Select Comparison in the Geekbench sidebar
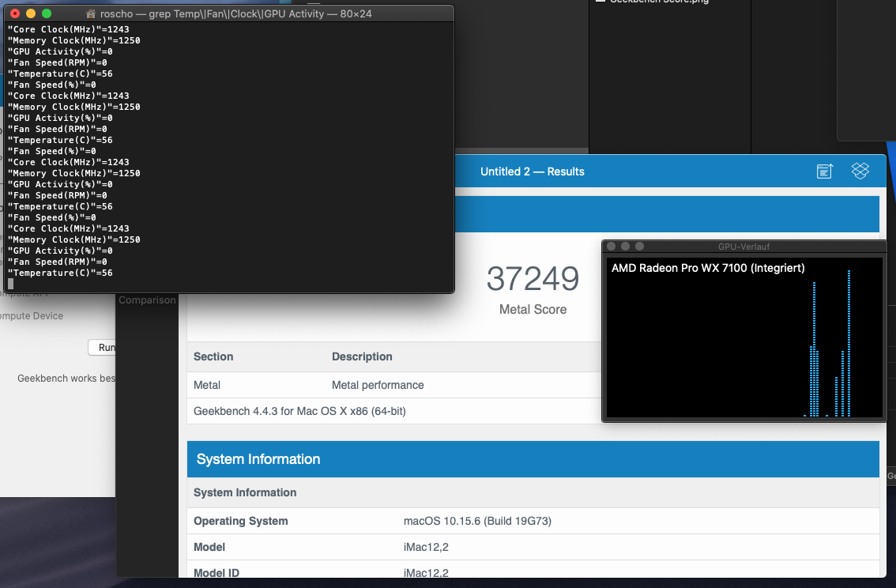896x588 pixels. coord(147,300)
